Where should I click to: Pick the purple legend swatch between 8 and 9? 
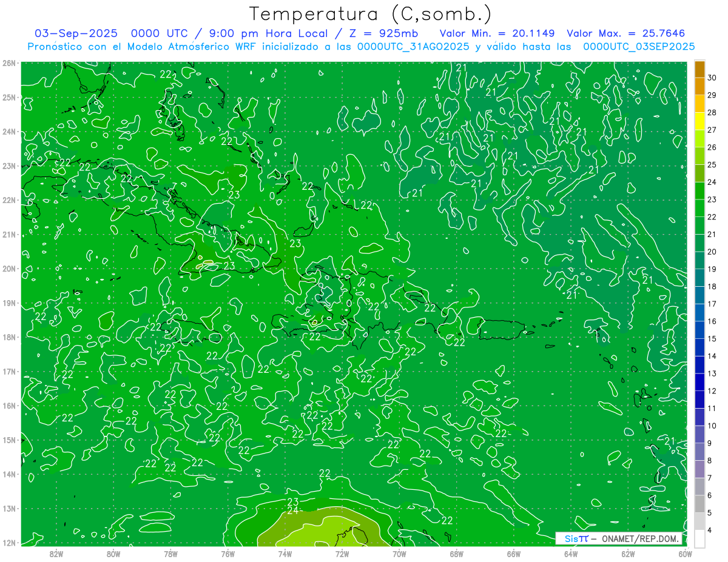(699, 452)
